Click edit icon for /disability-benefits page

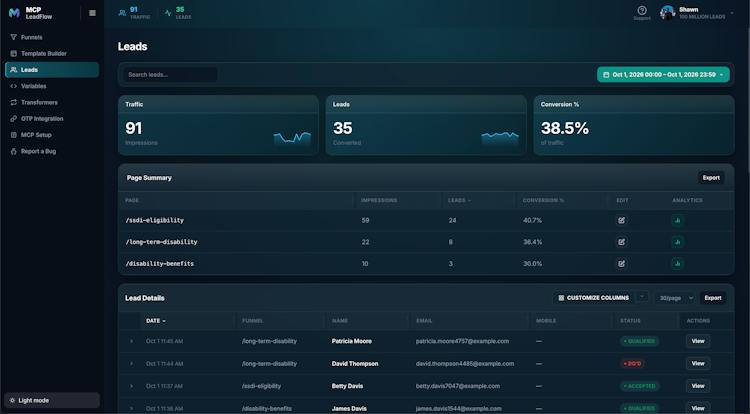tap(621, 263)
